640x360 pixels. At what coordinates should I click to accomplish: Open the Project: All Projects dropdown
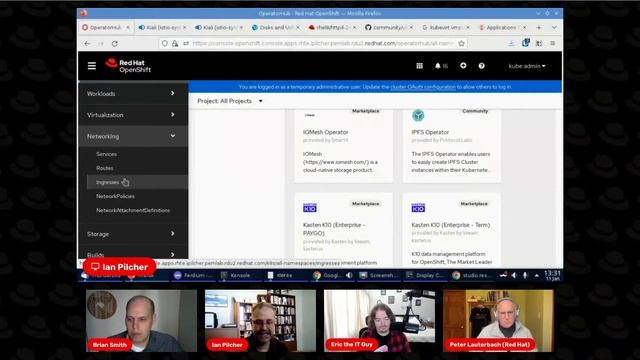click(230, 101)
